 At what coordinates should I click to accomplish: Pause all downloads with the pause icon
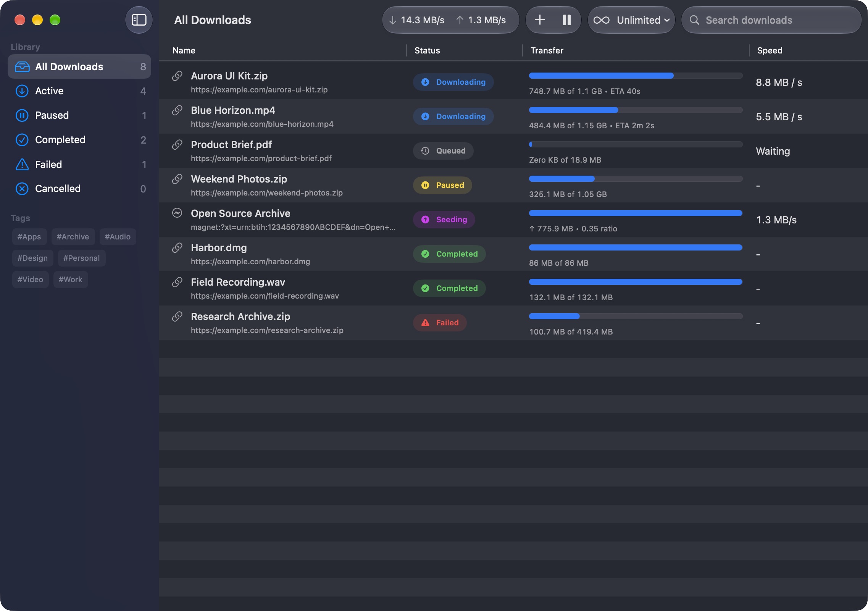point(566,20)
